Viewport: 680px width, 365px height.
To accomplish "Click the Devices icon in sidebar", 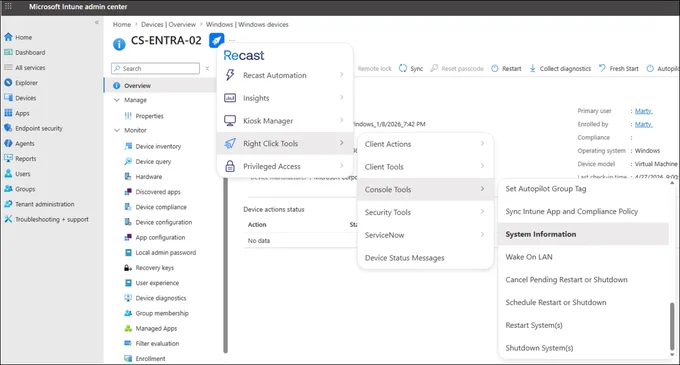I will (8, 98).
